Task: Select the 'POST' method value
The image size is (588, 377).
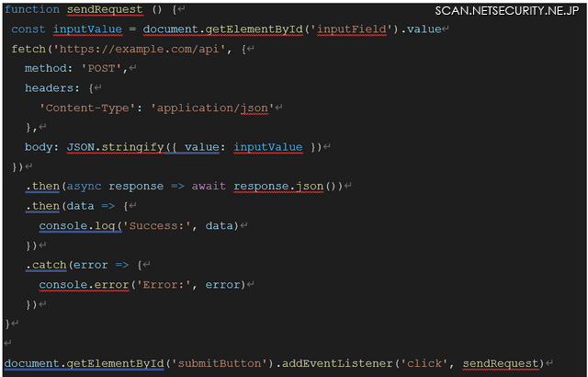Action: click(105, 69)
